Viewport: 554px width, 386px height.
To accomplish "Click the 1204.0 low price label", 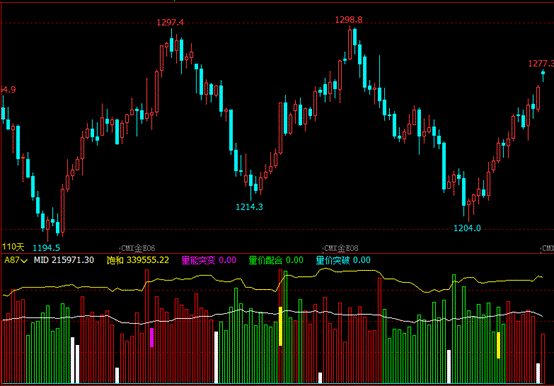I will pyautogui.click(x=467, y=228).
